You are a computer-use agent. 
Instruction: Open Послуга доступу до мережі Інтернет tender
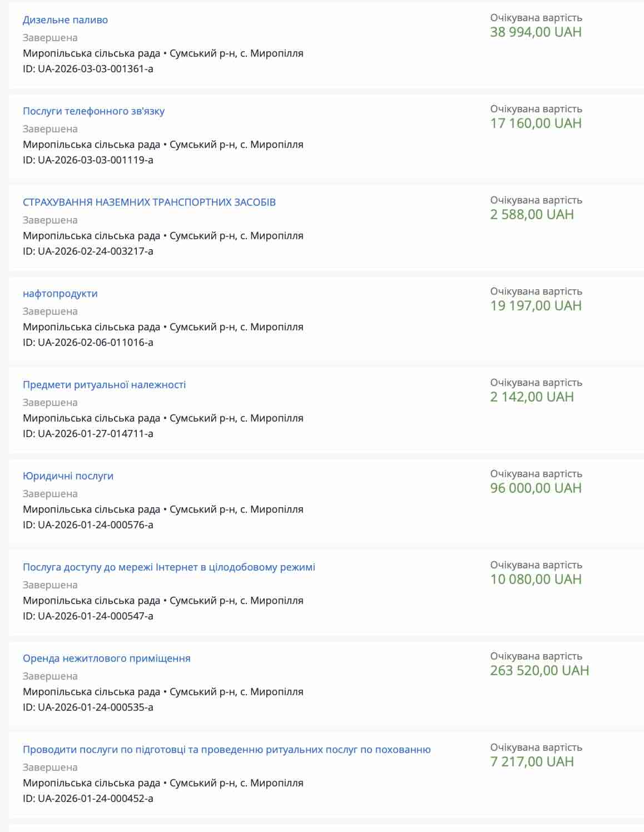coord(169,567)
